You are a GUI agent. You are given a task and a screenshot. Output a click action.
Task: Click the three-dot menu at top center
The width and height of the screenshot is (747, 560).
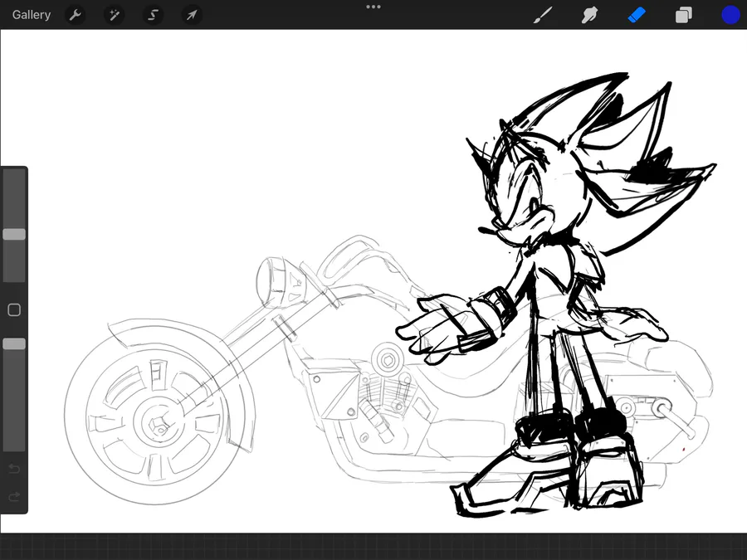(x=373, y=7)
